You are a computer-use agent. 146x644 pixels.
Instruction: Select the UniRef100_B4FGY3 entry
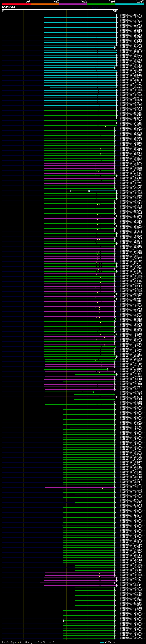point(131,279)
